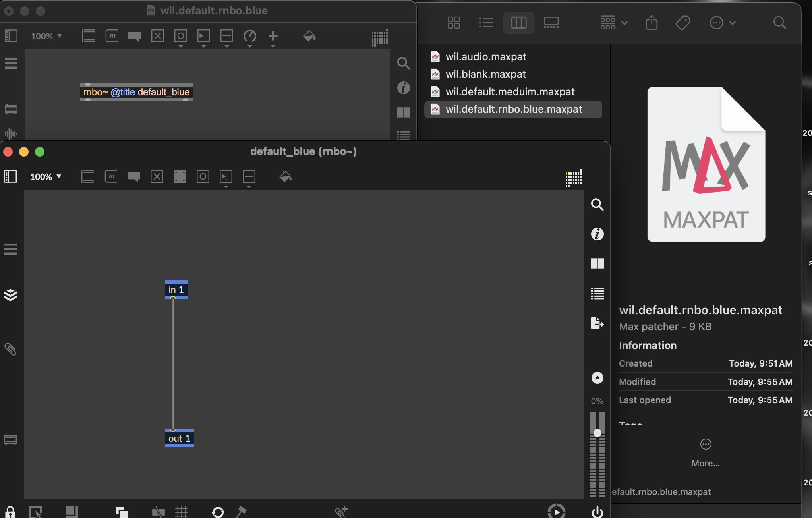Screen dimensions: 812x518
Task: Switch Finder to column view
Action: (x=519, y=23)
